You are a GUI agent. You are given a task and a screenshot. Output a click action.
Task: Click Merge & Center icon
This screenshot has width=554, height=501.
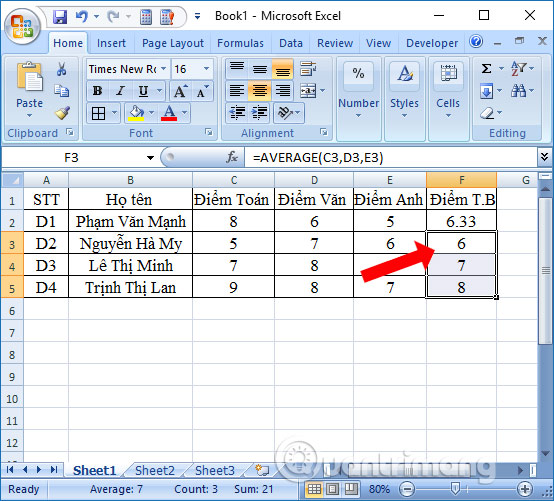(x=308, y=91)
